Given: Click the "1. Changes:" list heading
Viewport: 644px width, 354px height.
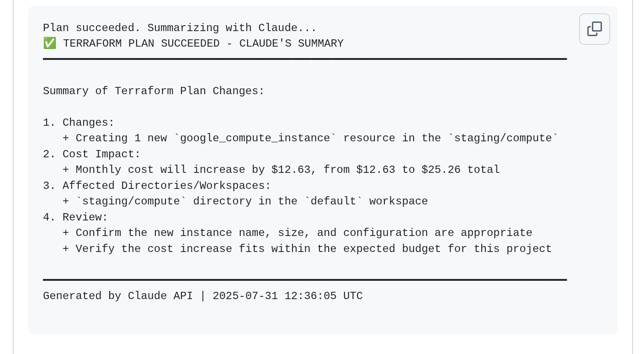Looking at the screenshot, I should 79,123.
